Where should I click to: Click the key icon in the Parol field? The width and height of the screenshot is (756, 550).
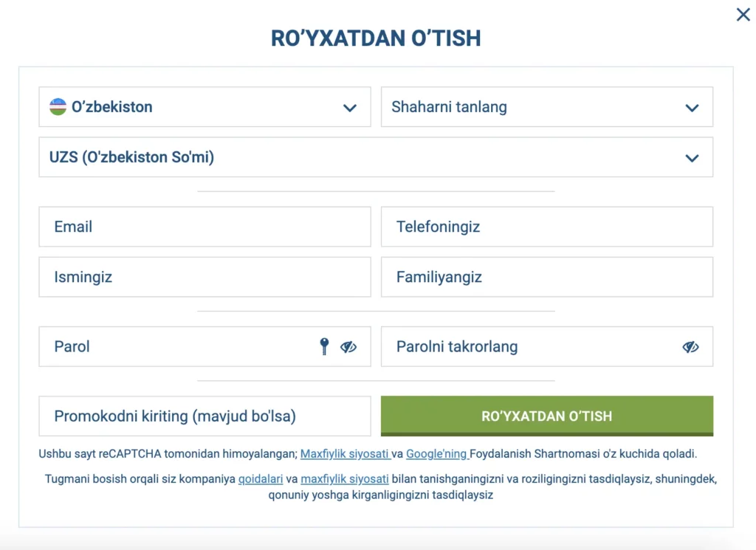click(x=325, y=346)
